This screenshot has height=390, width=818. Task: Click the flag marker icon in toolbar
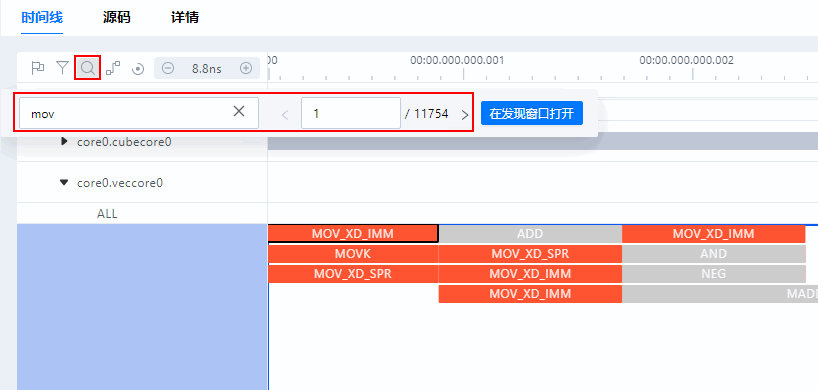point(38,68)
